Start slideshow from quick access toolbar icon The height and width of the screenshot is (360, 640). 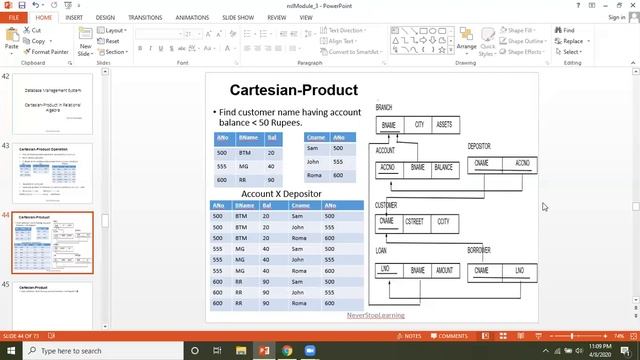(68, 5)
